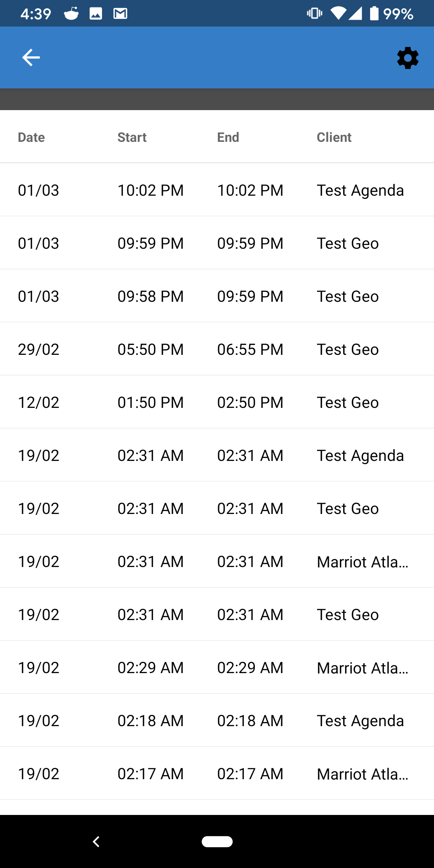
Task: Tap the End column header
Action: pyautogui.click(x=228, y=137)
